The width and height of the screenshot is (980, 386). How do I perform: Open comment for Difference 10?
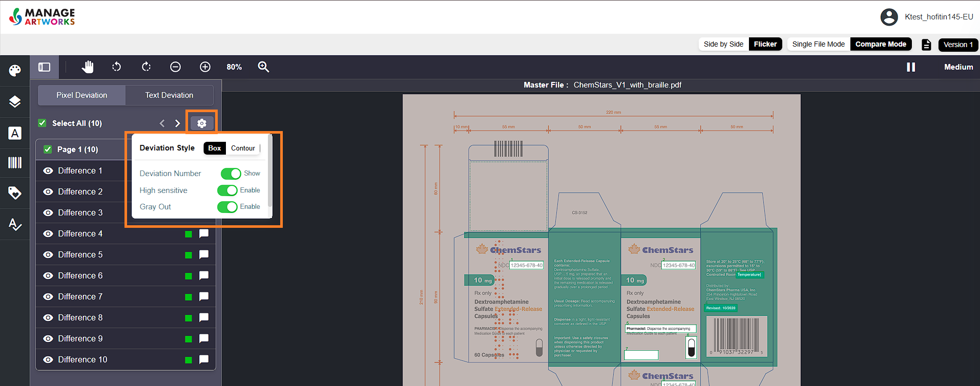204,359
